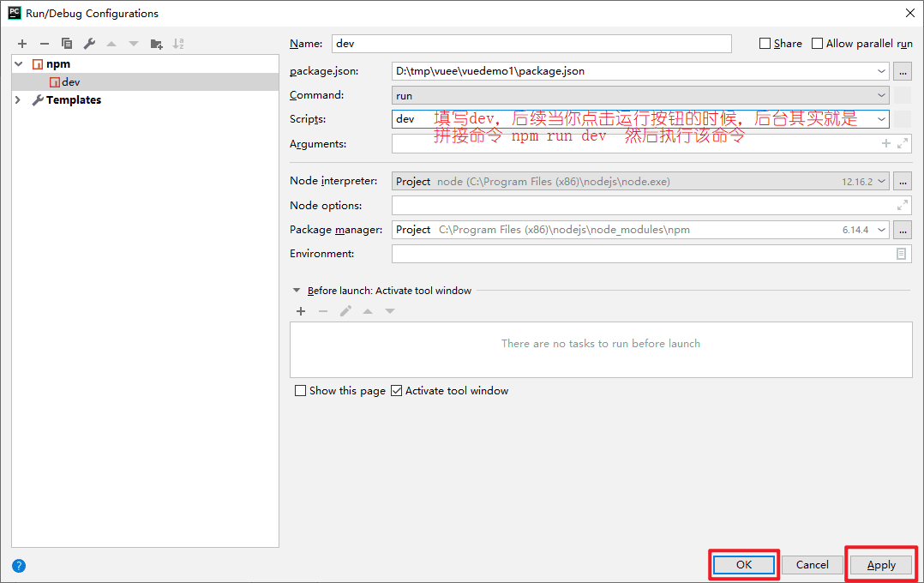Viewport: 924px width, 583px height.
Task: Remove the selected configuration with minus icon
Action: (45, 44)
